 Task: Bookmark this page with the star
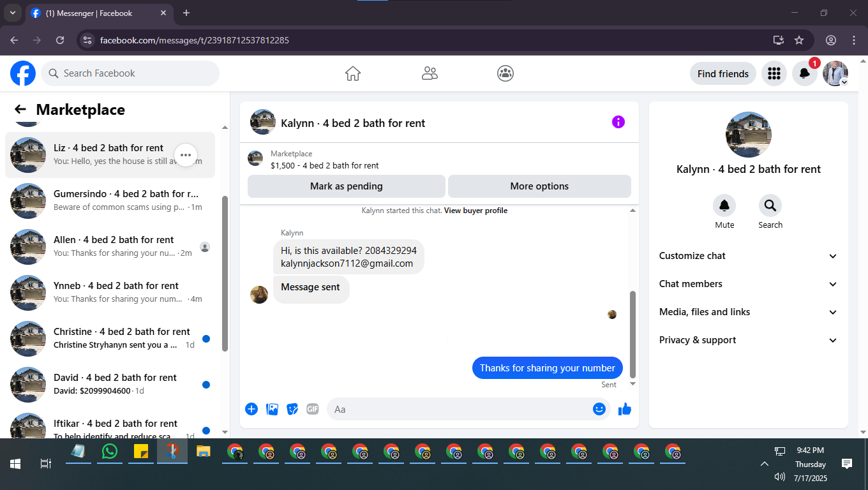(x=799, y=40)
